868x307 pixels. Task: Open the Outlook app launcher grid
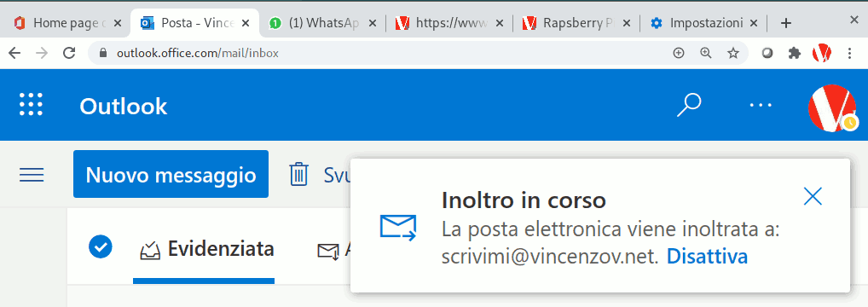pyautogui.click(x=31, y=104)
